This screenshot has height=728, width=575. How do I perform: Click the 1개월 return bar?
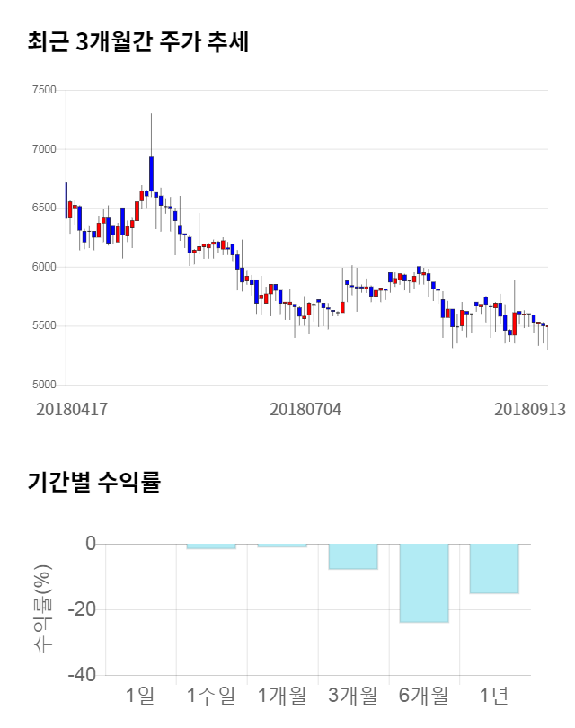(282, 546)
